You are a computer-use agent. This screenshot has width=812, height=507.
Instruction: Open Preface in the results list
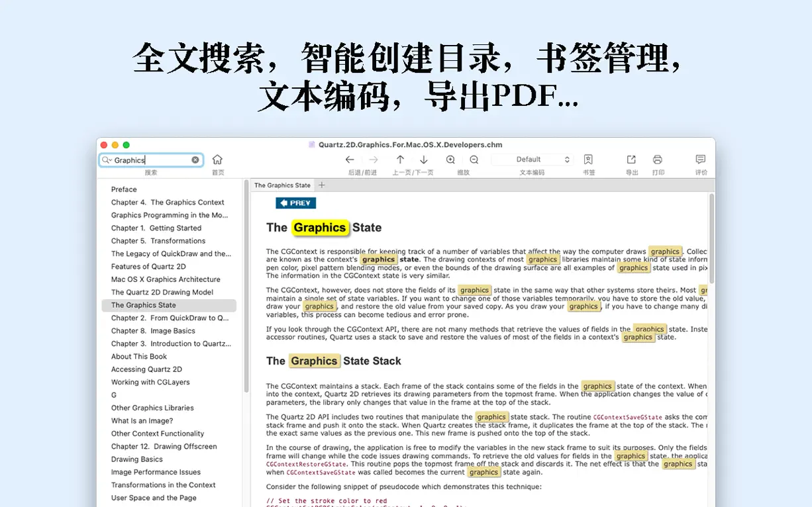tap(124, 189)
